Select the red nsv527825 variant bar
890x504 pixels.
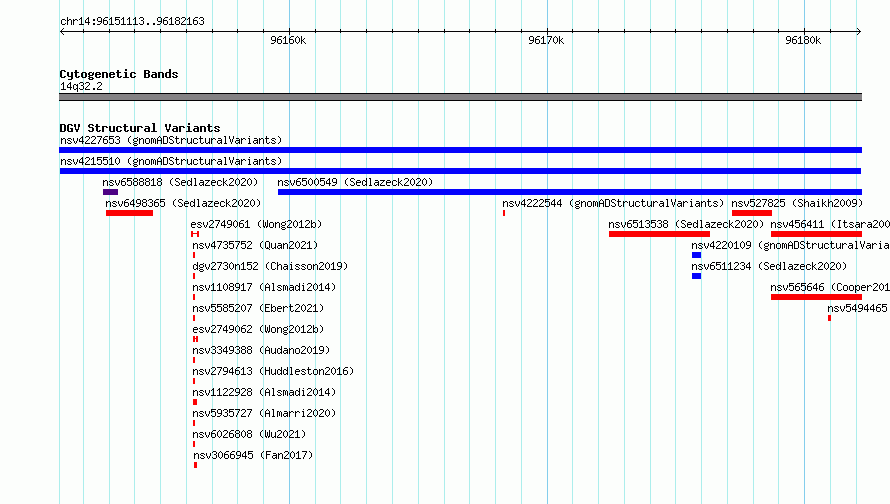(752, 213)
